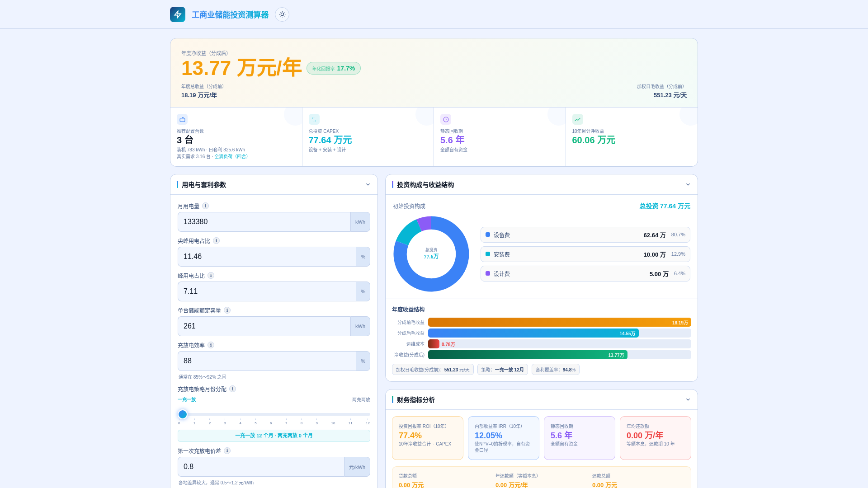Image resolution: width=868 pixels, height=488 pixels.
Task: Click the 一充一放 label above slider
Action: coord(187,399)
